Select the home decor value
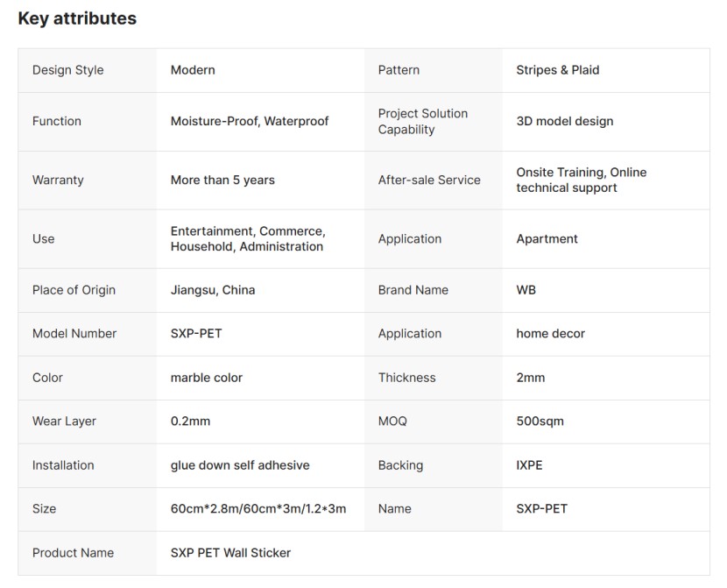 550,334
